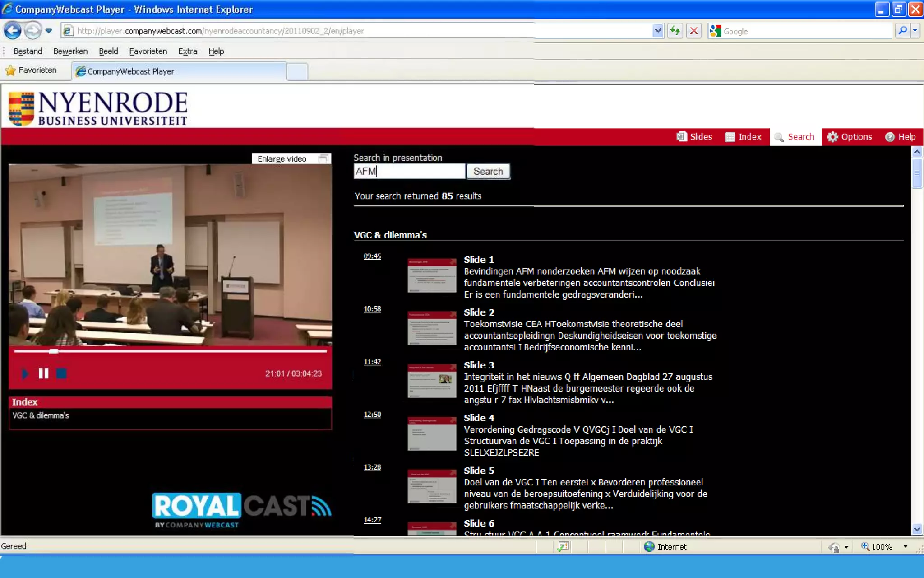Screen dimensions: 924x578
Task: Open the Extra menu
Action: (187, 51)
